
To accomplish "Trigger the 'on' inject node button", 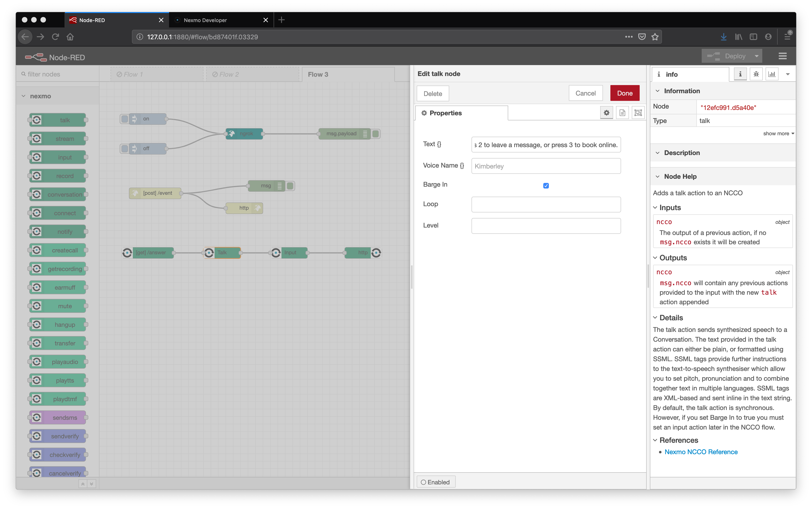I will (124, 119).
